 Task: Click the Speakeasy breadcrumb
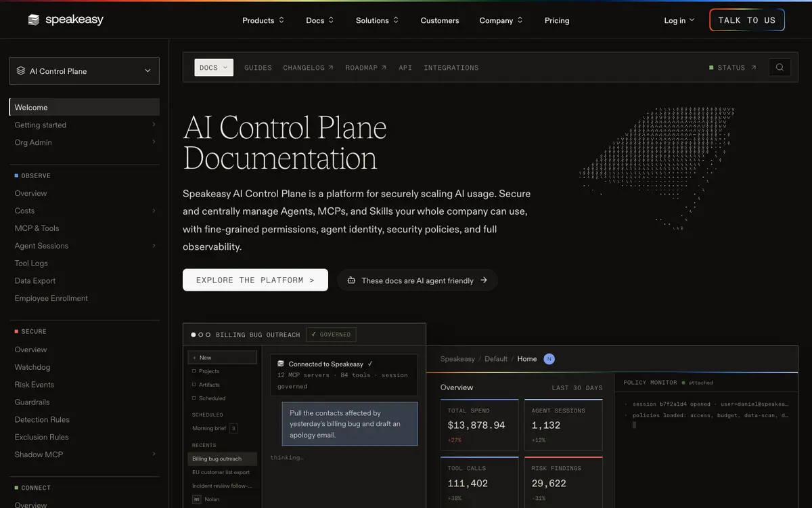coord(457,359)
